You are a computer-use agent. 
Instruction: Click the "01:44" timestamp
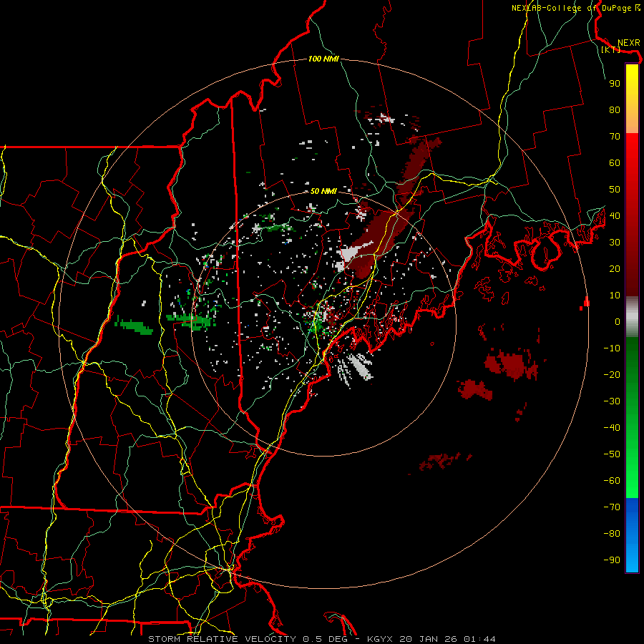coord(479,639)
